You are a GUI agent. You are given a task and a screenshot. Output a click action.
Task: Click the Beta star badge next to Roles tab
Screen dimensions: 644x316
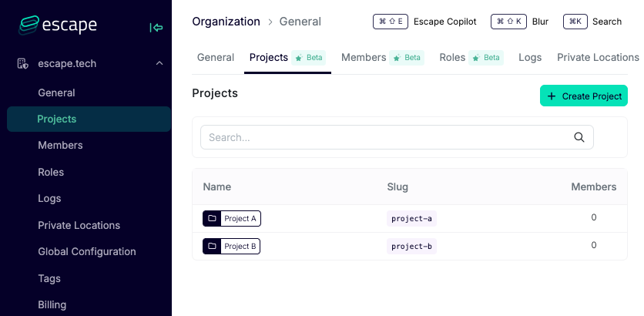pyautogui.click(x=486, y=58)
